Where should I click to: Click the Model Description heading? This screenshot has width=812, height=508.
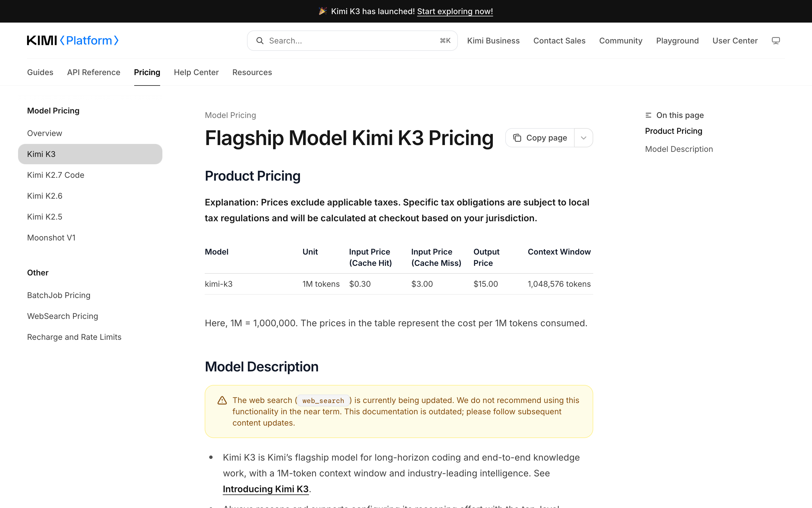click(261, 367)
